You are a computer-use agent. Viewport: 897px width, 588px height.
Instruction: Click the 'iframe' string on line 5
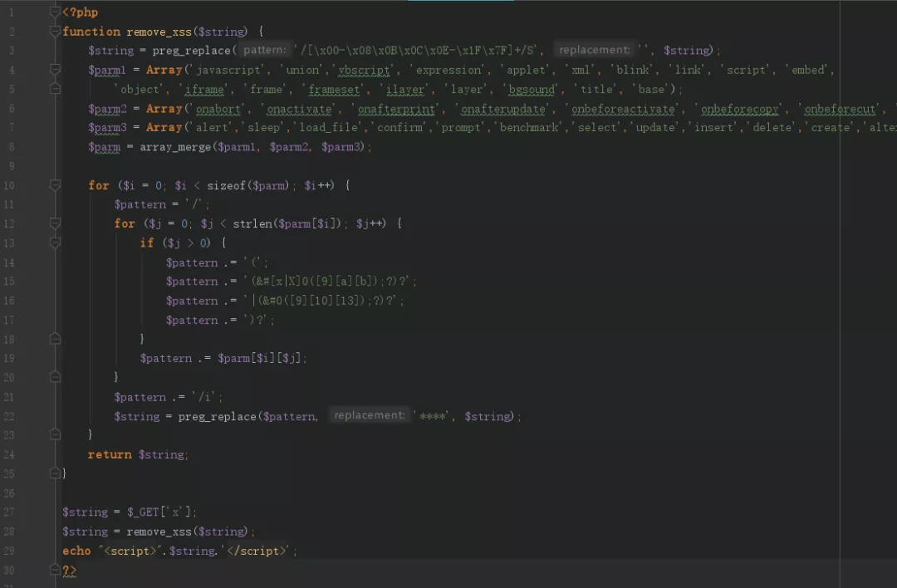[204, 89]
